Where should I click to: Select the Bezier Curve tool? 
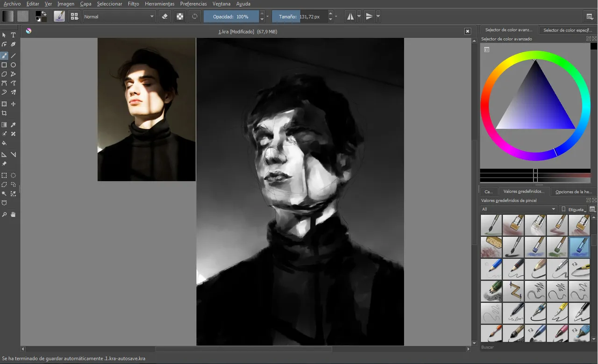pos(4,83)
